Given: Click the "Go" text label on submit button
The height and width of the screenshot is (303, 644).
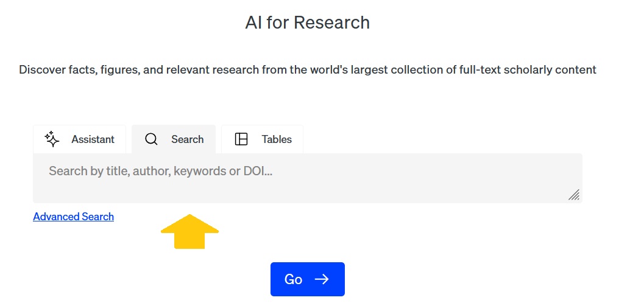Looking at the screenshot, I should (x=293, y=279).
